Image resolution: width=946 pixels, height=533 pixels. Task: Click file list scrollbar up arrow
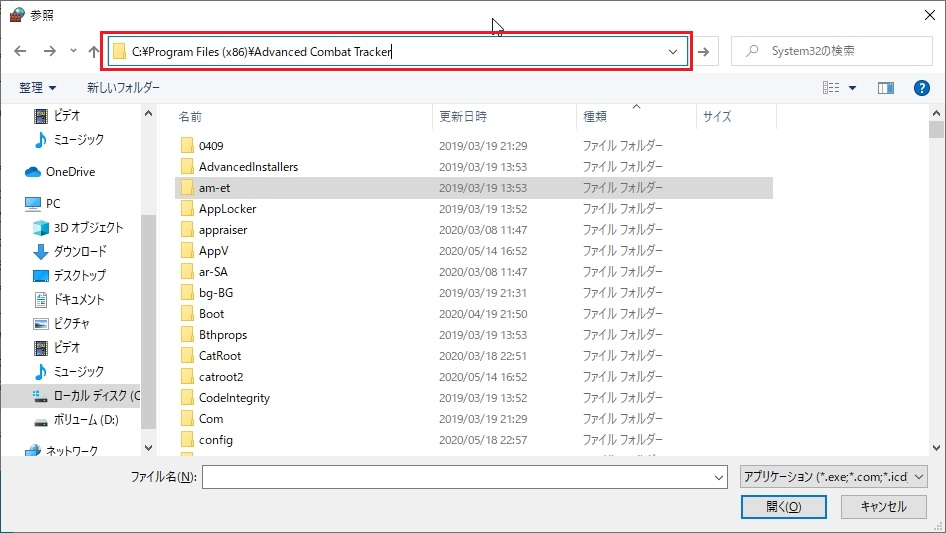tap(936, 113)
